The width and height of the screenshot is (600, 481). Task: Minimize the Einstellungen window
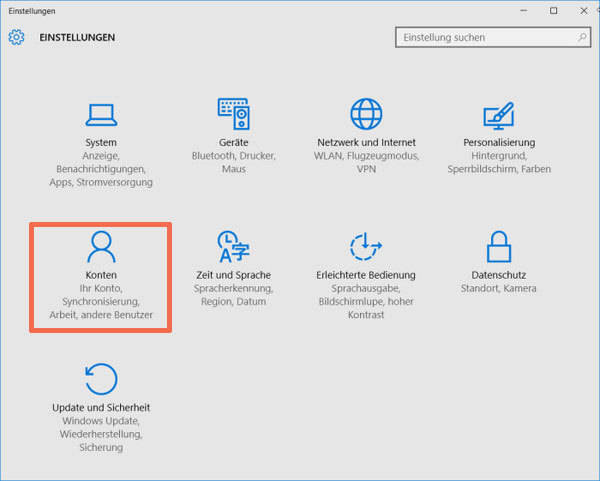(524, 11)
